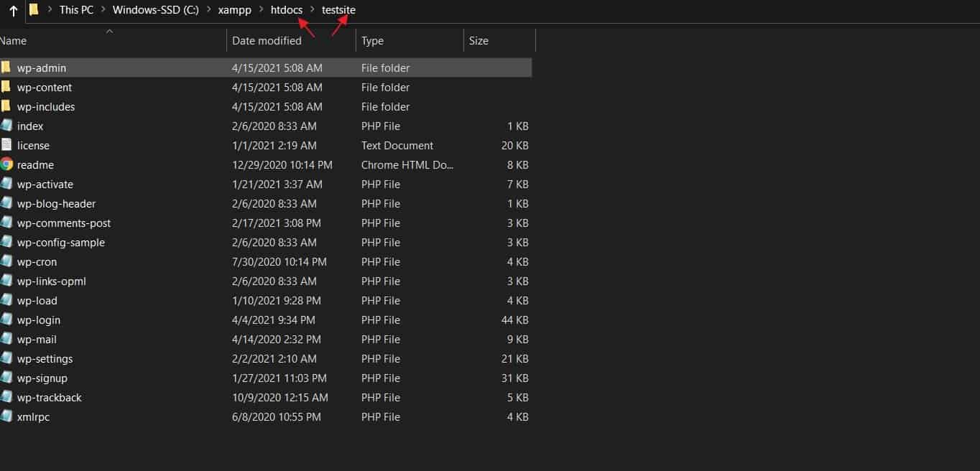The width and height of the screenshot is (980, 471).
Task: Click the xmlrpc file icon
Action: click(6, 416)
